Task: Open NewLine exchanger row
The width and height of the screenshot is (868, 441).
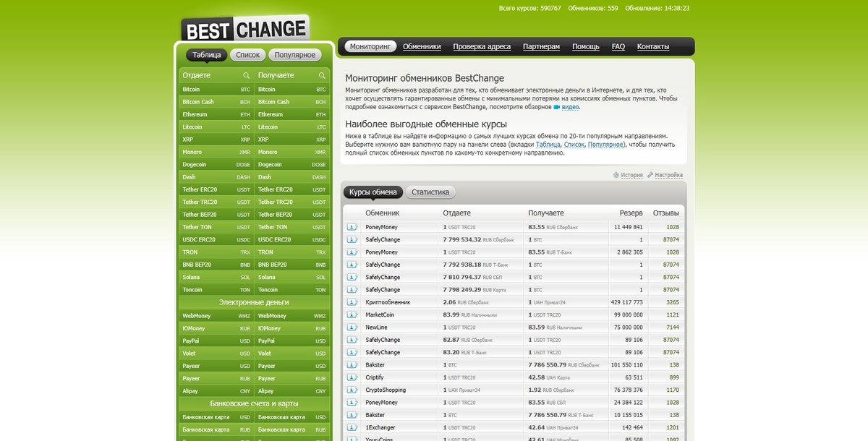Action: click(376, 327)
